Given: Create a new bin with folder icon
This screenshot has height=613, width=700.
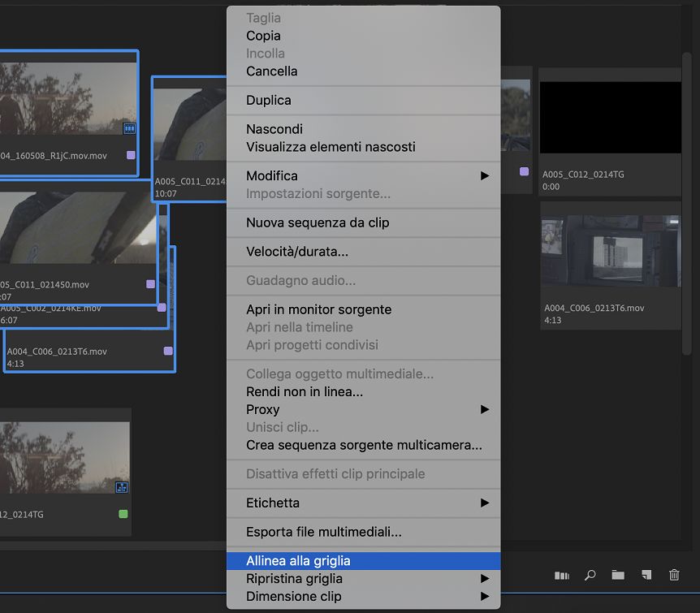Looking at the screenshot, I should 618,575.
